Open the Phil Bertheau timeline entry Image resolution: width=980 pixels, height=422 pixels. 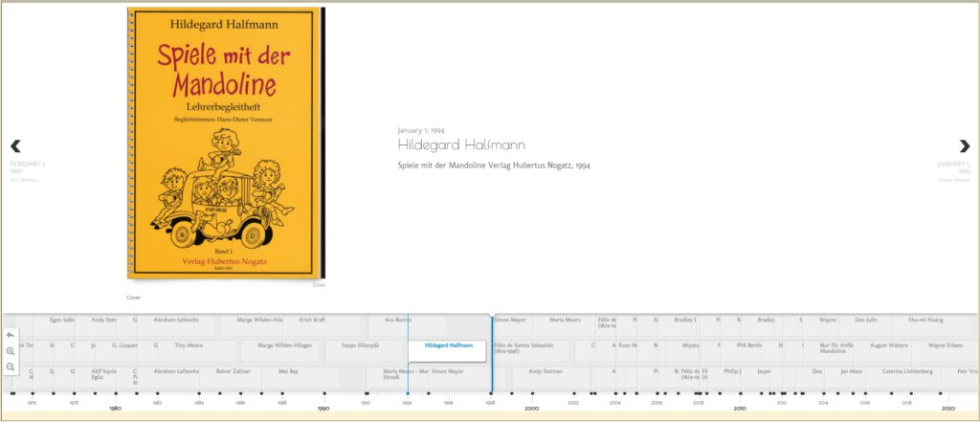coord(749,345)
